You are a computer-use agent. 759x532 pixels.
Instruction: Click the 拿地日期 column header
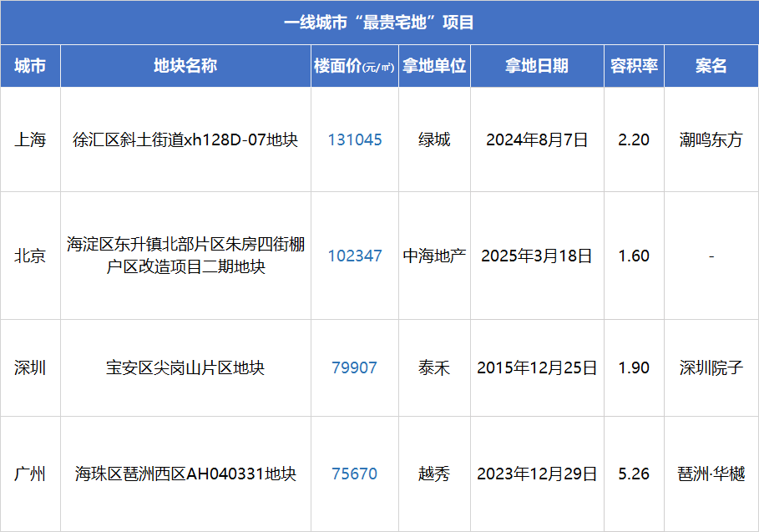click(537, 65)
